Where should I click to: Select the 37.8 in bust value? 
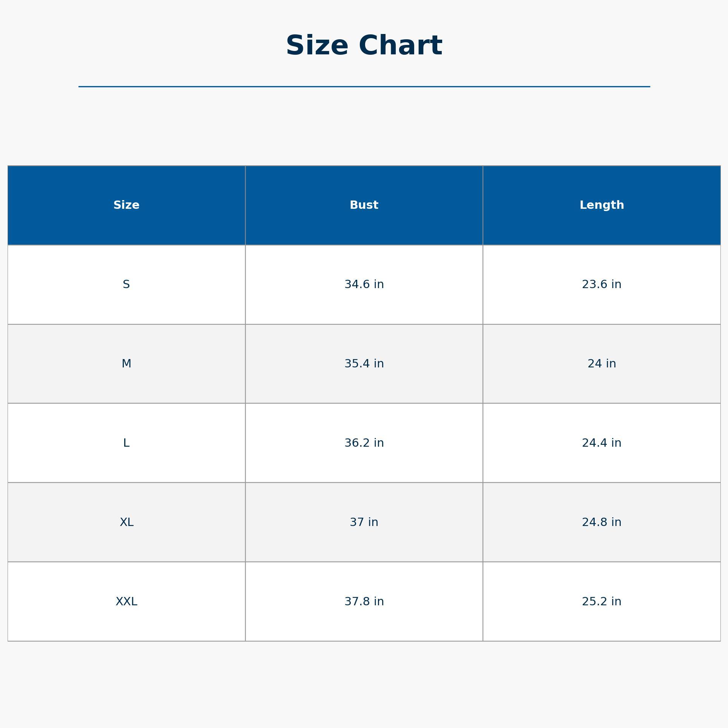(x=364, y=602)
